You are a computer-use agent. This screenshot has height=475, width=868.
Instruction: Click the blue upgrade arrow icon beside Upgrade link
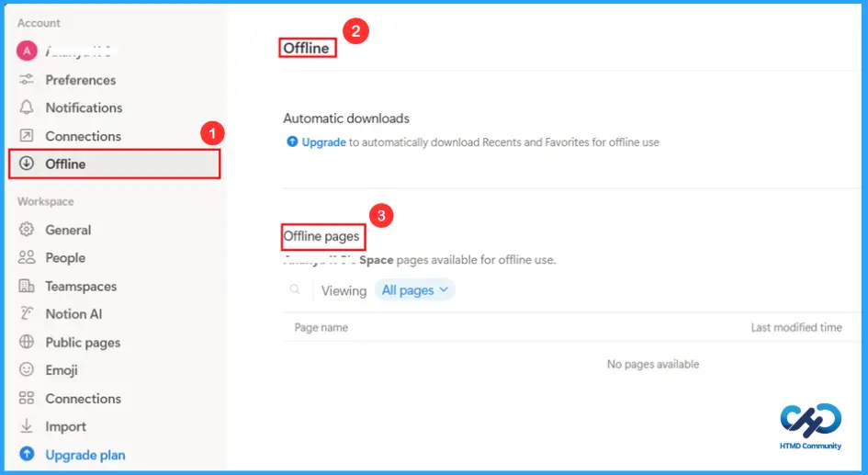[x=292, y=141]
